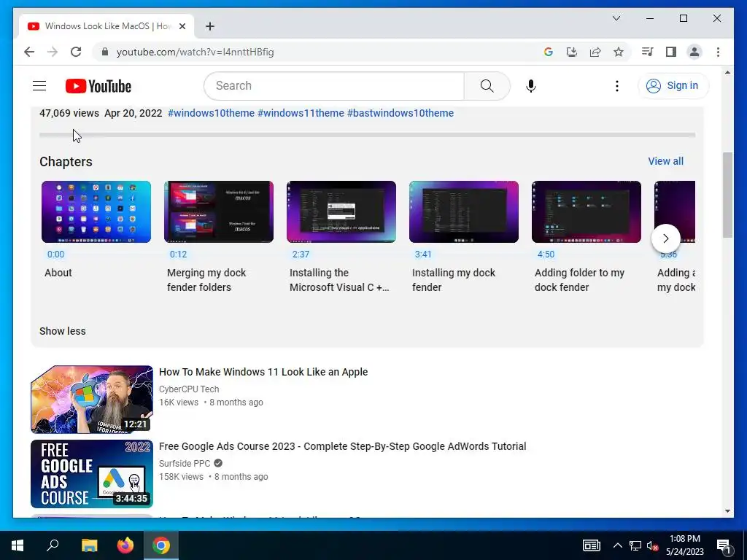747x560 pixels.
Task: Open the Google icon in the address bar
Action: (549, 52)
